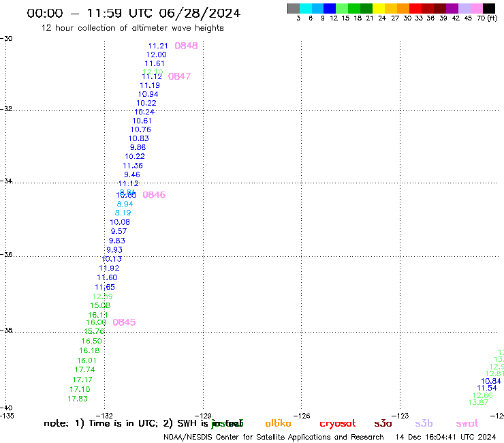Viewport: 504px width, 443px height.
Task: Click the date range title text
Action: pos(133,13)
